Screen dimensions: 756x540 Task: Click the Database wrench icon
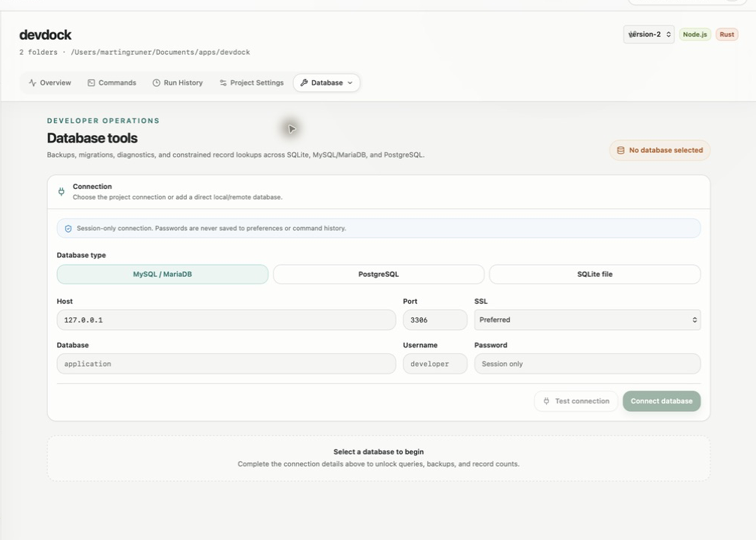pos(304,83)
